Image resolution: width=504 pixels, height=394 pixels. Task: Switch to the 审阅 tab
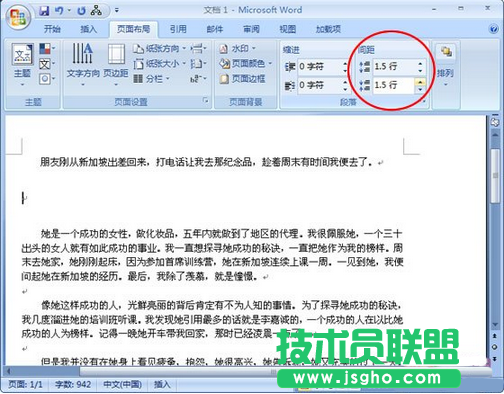[x=251, y=29]
